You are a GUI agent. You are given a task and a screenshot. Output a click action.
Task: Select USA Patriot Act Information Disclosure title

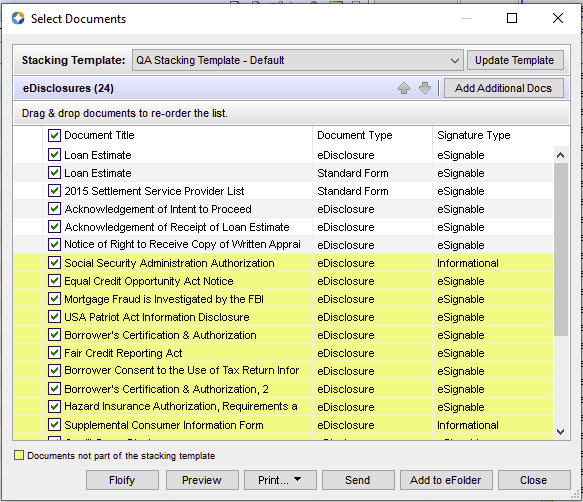point(157,317)
